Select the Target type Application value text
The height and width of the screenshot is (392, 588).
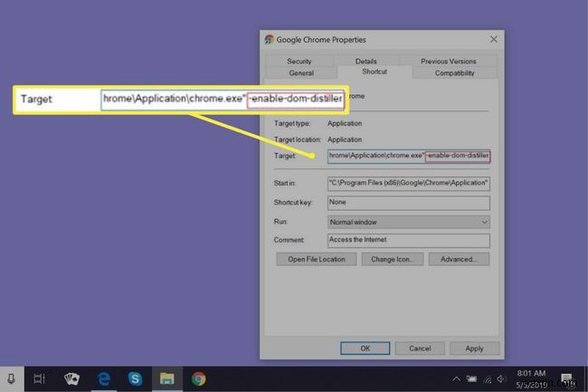(x=345, y=123)
